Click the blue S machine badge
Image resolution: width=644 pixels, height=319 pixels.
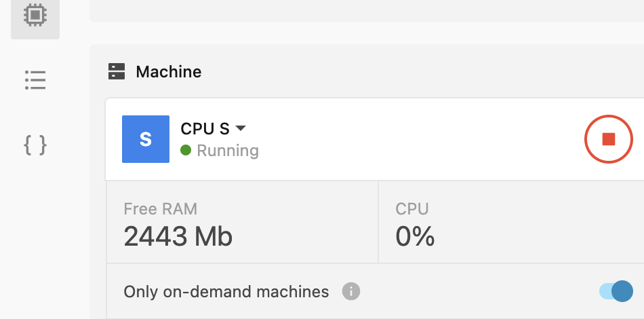click(145, 139)
